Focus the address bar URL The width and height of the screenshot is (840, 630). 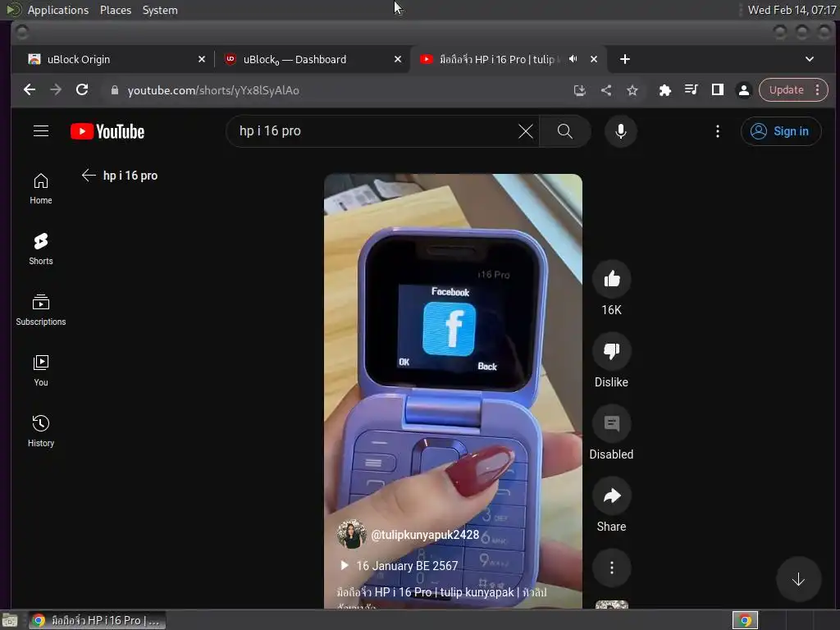(213, 90)
